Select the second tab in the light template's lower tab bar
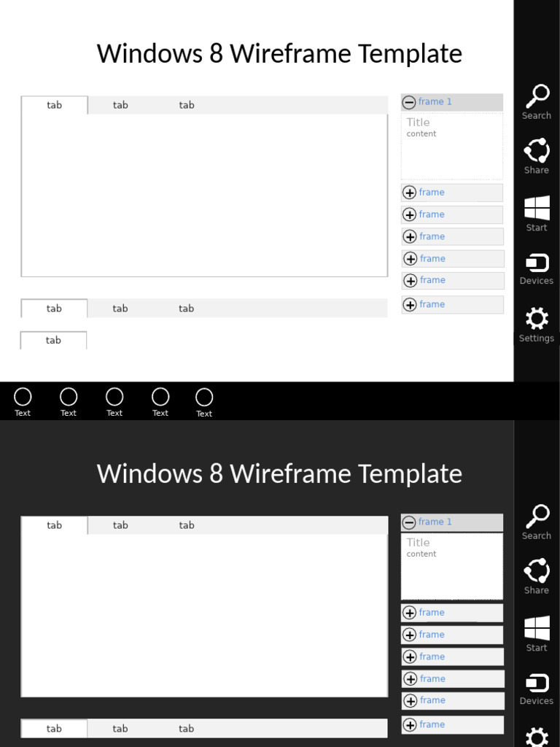The width and height of the screenshot is (560, 747). pyautogui.click(x=120, y=309)
